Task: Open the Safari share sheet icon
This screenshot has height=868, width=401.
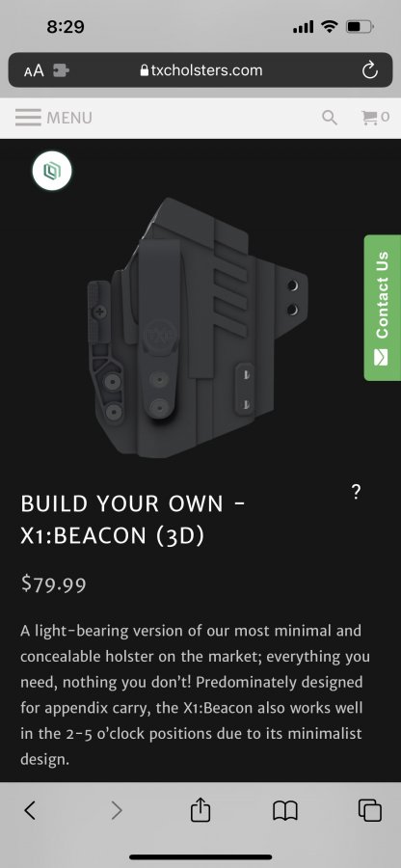Action: [200, 810]
